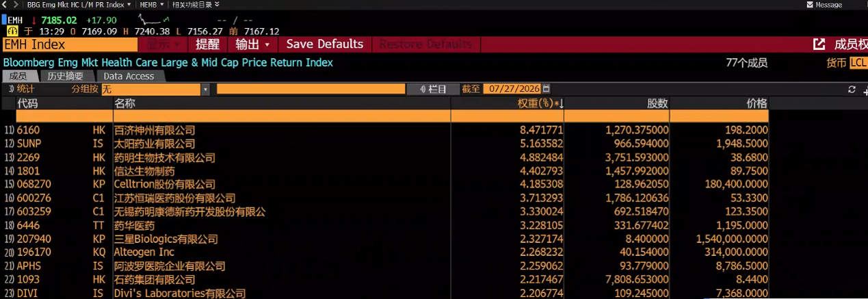This screenshot has width=868, height=299.
Task: Click the index title Bloomberg Emg Mkt Health Care
Action: coord(168,63)
